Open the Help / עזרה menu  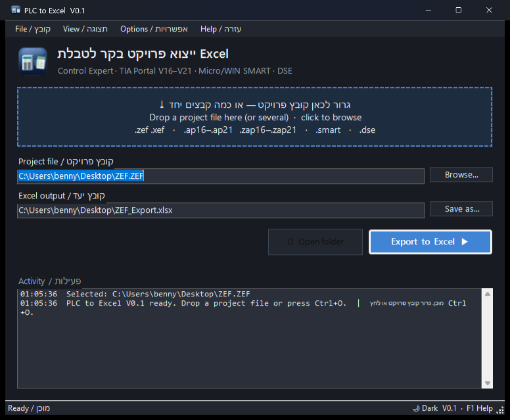[x=221, y=29]
